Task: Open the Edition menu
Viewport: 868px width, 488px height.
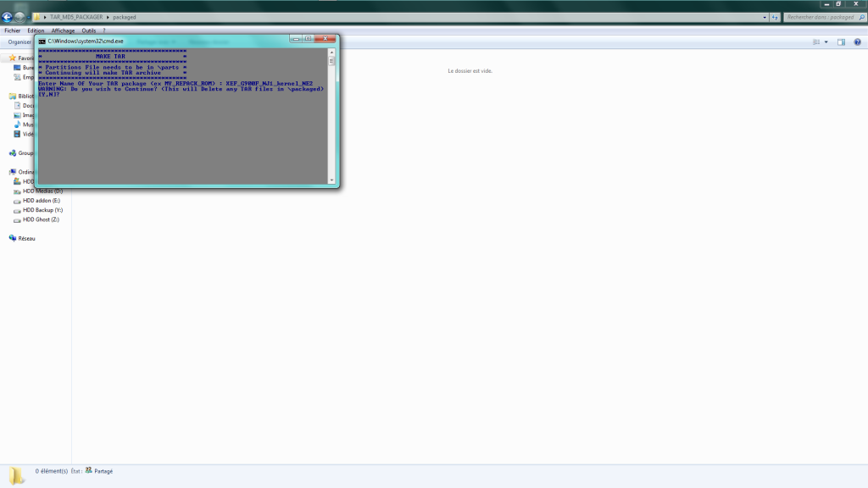Action: tap(36, 31)
